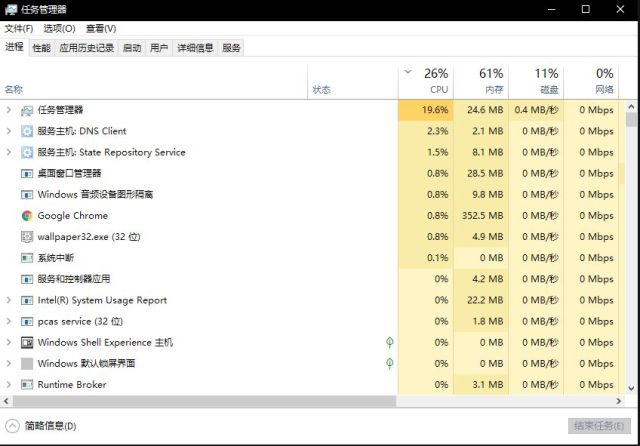This screenshot has height=446, width=640.
Task: Click the vertical scrollbar up arrow
Action: click(x=631, y=107)
